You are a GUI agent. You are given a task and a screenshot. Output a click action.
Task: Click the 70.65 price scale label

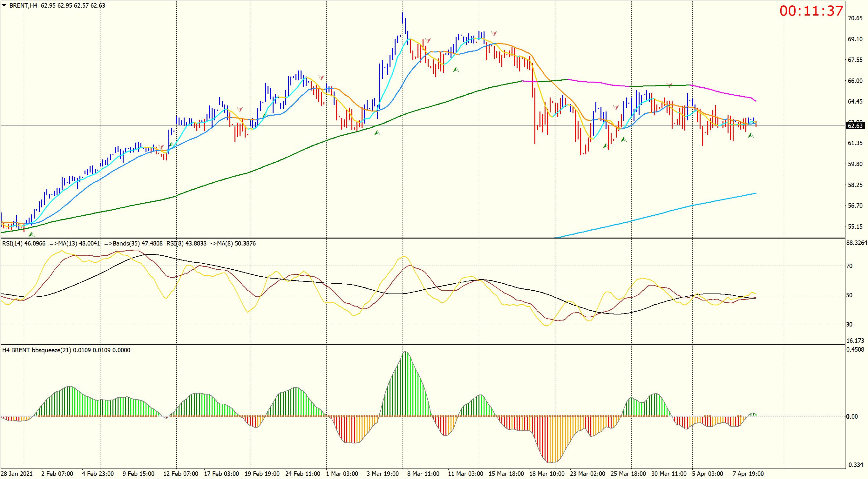[x=855, y=18]
